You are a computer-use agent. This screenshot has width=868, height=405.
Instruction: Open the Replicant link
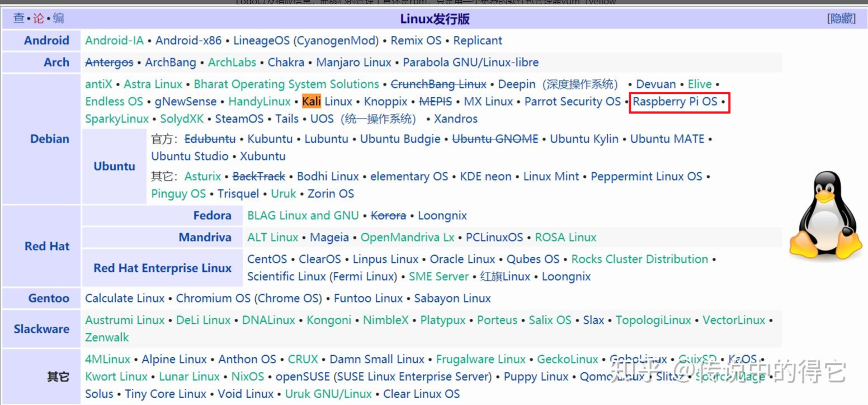[x=478, y=40]
